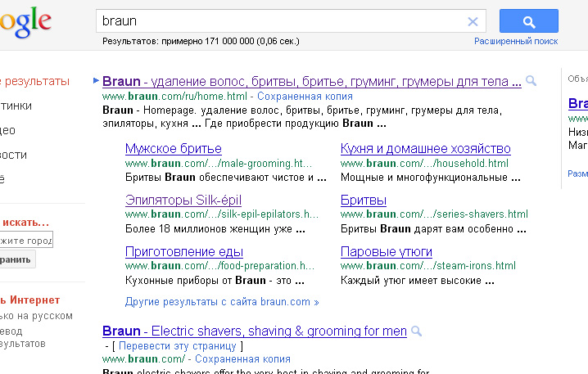This screenshot has height=374, width=588.
Task: Select the results filter in left sidebar
Action: [35, 81]
